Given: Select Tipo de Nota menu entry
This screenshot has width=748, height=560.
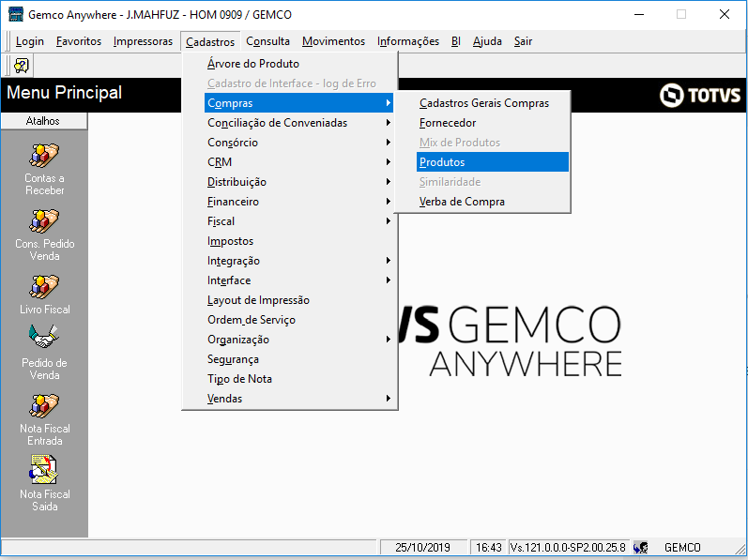Looking at the screenshot, I should [x=298, y=379].
